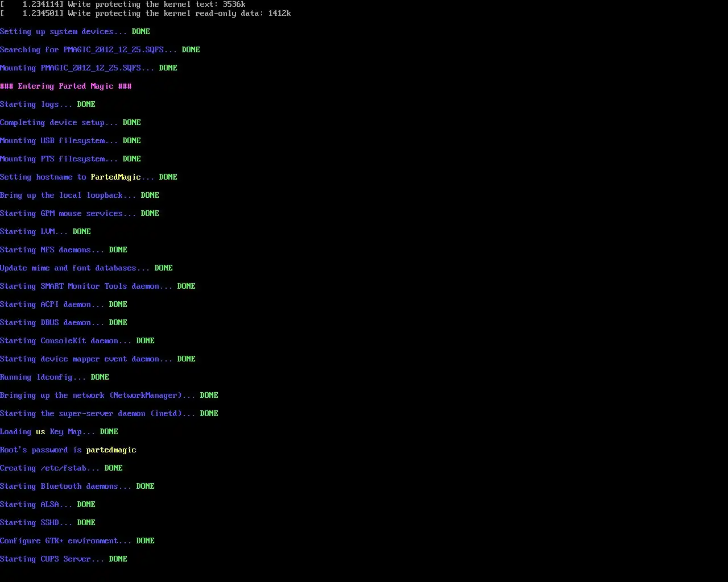Click the green DONE after 'Setting hostname to PartedMagic'
Image resolution: width=728 pixels, height=582 pixels.
point(168,177)
